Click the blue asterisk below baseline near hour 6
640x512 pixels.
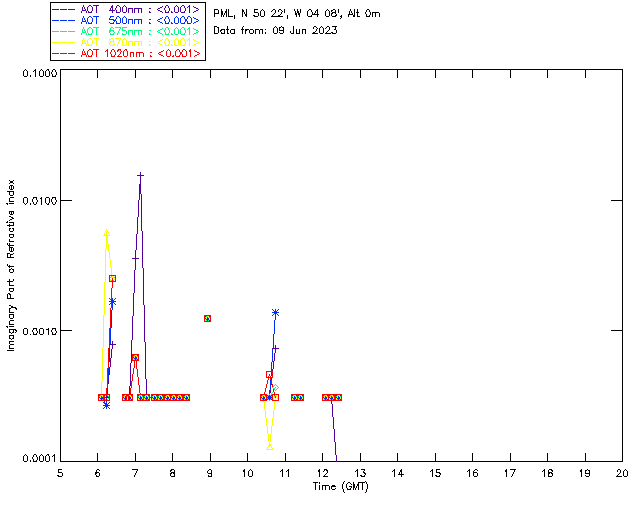tap(107, 405)
